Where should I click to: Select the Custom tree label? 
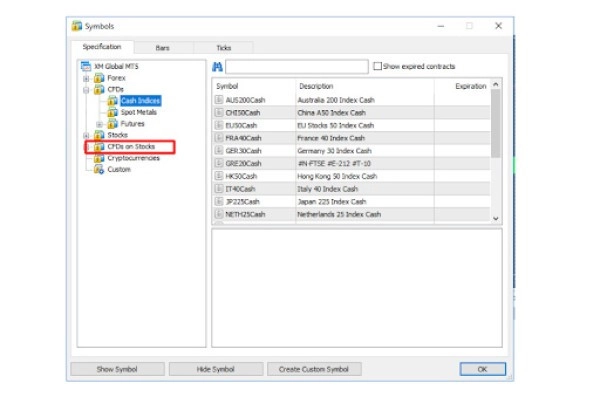pyautogui.click(x=119, y=169)
